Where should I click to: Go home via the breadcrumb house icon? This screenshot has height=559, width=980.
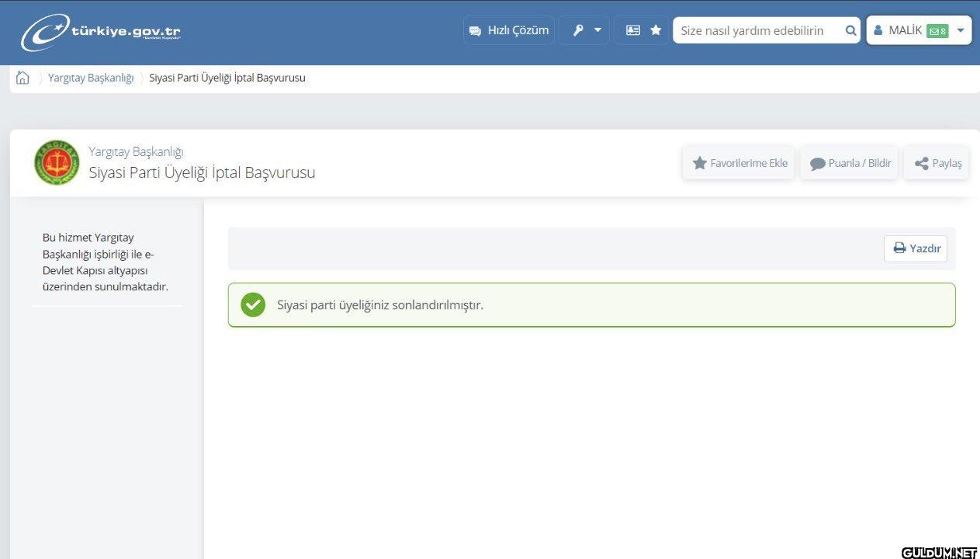coord(23,78)
